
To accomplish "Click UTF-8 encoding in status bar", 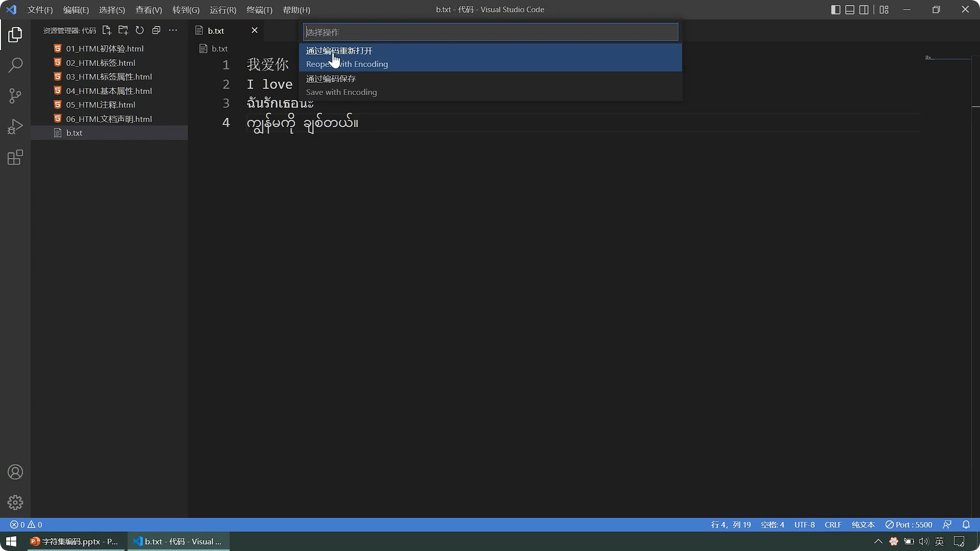I will (x=804, y=524).
